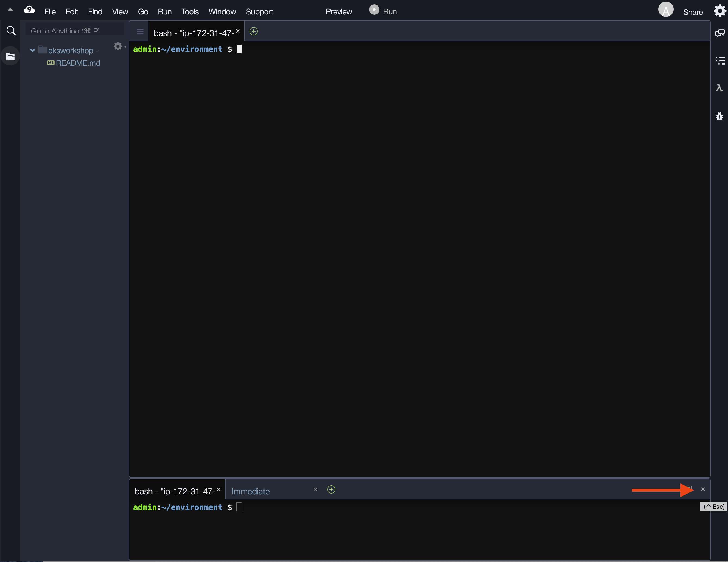This screenshot has height=562, width=728.
Task: Click the Run button with play icon
Action: pyautogui.click(x=383, y=11)
